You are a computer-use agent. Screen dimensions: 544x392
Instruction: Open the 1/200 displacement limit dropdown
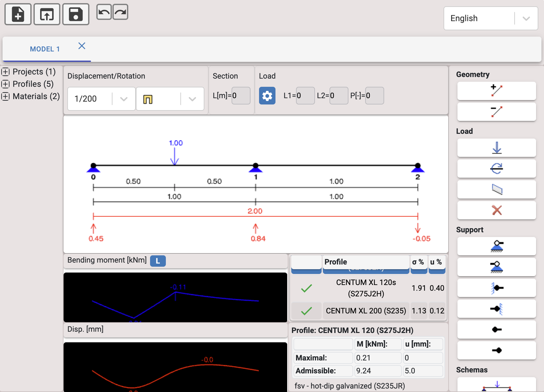pos(101,99)
